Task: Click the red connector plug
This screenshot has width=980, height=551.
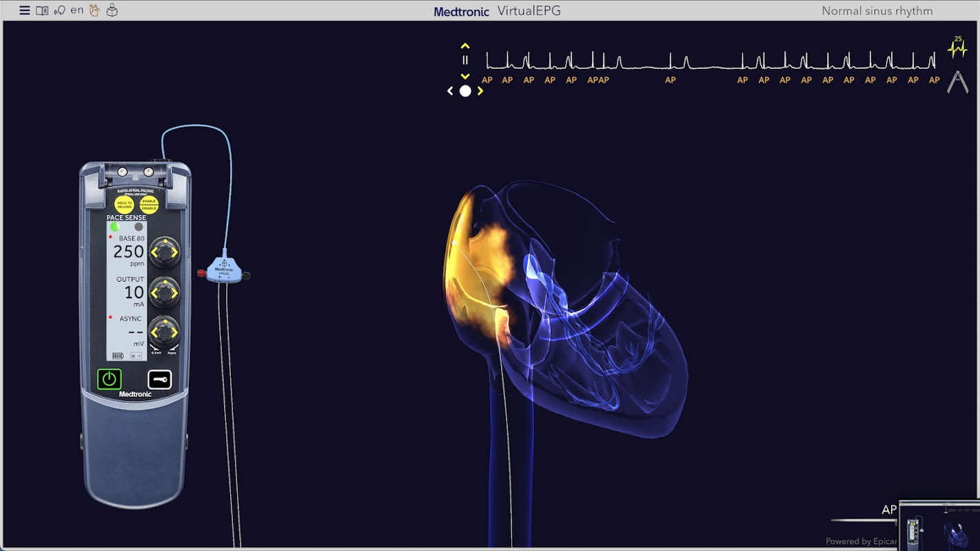Action: 202,274
